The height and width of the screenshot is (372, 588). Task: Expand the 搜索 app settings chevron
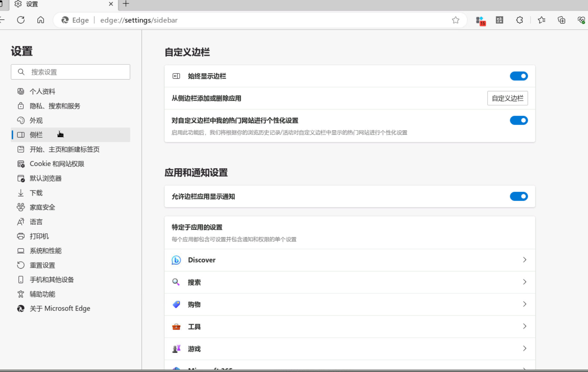pos(524,282)
